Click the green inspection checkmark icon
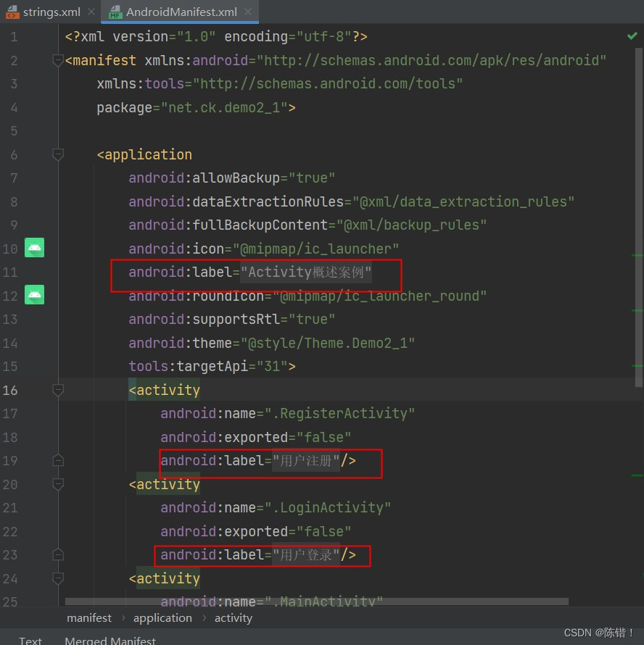The width and height of the screenshot is (644, 645). (x=632, y=36)
